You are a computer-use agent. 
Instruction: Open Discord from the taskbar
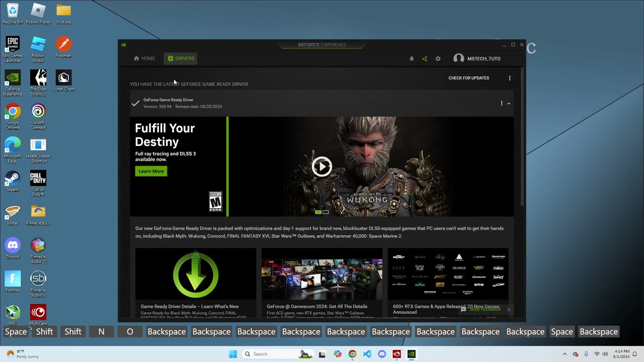click(382, 354)
